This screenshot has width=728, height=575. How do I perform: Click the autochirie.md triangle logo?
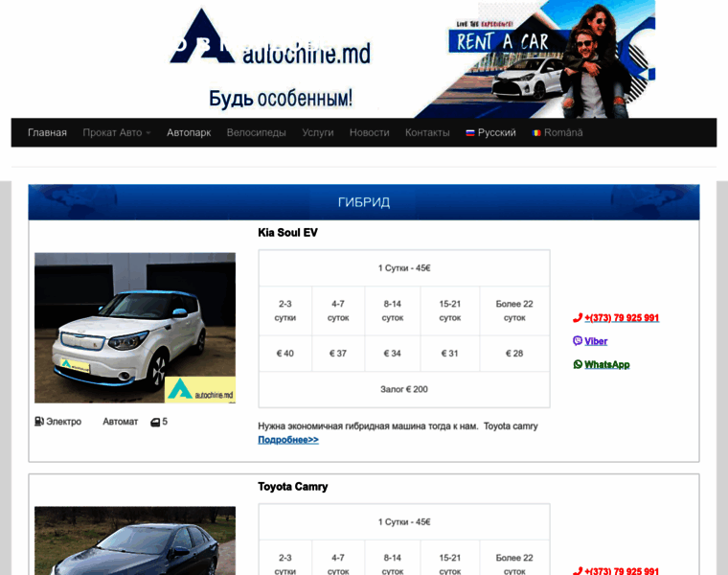coord(202,36)
